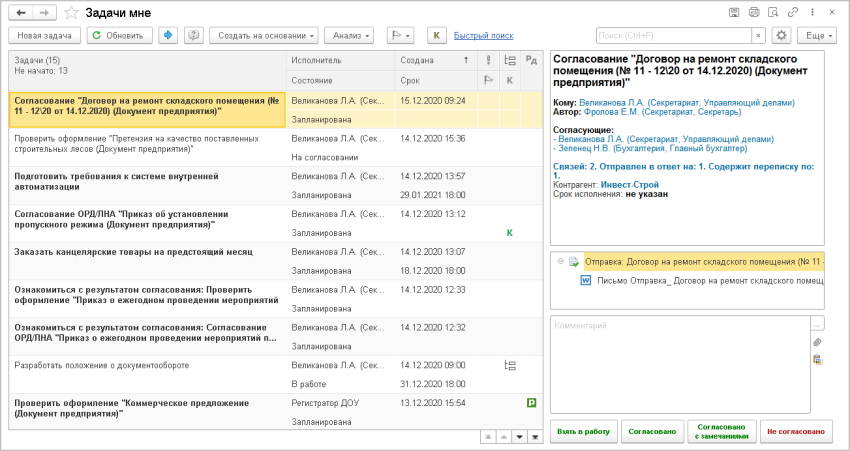Click the 'Быстрый поиск' link
The height and width of the screenshot is (451, 850).
coord(483,35)
